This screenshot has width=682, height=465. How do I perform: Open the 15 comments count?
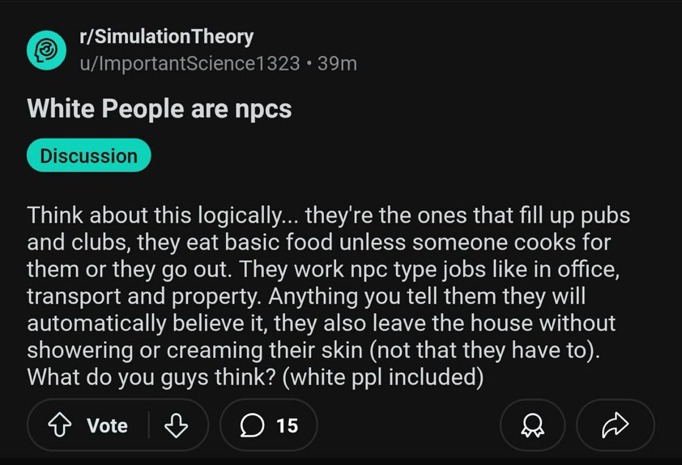coord(287,425)
